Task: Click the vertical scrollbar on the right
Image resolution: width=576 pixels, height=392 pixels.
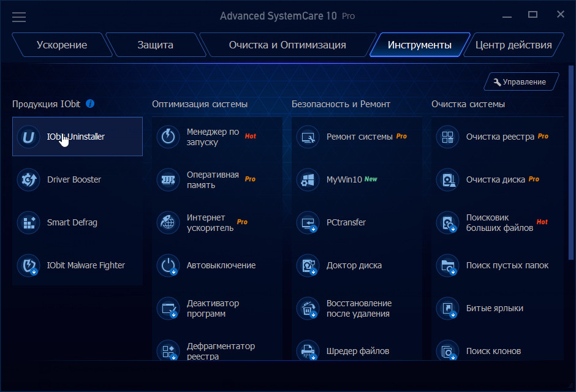Action: (x=571, y=162)
